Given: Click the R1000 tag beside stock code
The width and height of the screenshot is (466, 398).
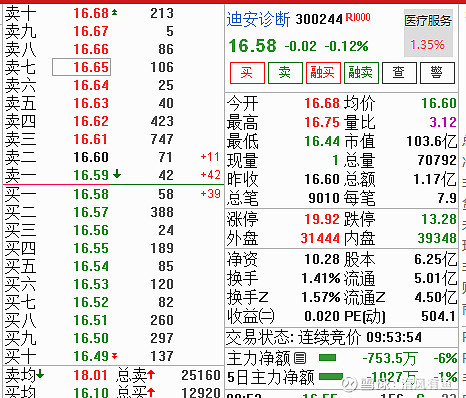Looking at the screenshot, I should point(358,17).
